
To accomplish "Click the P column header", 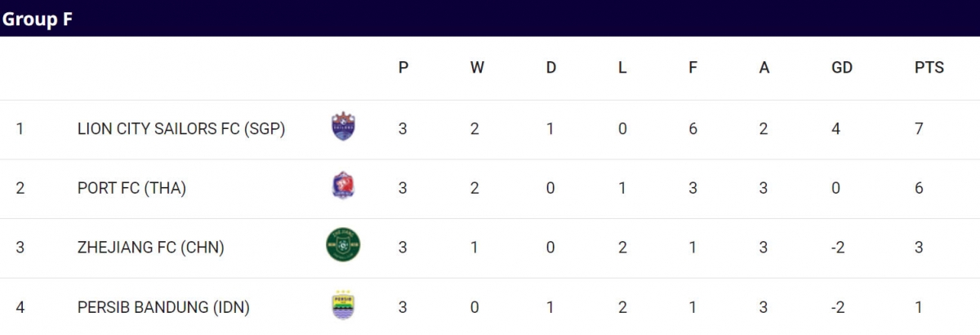I will click(403, 68).
